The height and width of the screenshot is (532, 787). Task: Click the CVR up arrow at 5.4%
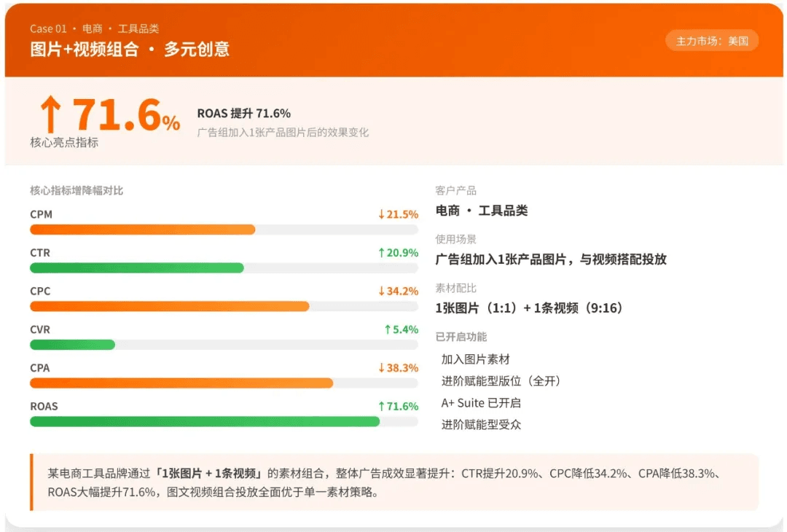pyautogui.click(x=388, y=329)
